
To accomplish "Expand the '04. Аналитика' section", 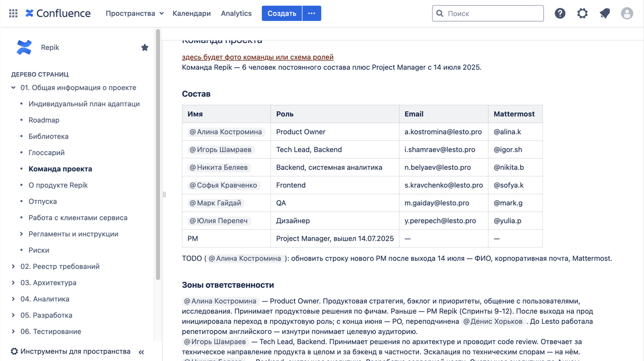I will pos(13,299).
